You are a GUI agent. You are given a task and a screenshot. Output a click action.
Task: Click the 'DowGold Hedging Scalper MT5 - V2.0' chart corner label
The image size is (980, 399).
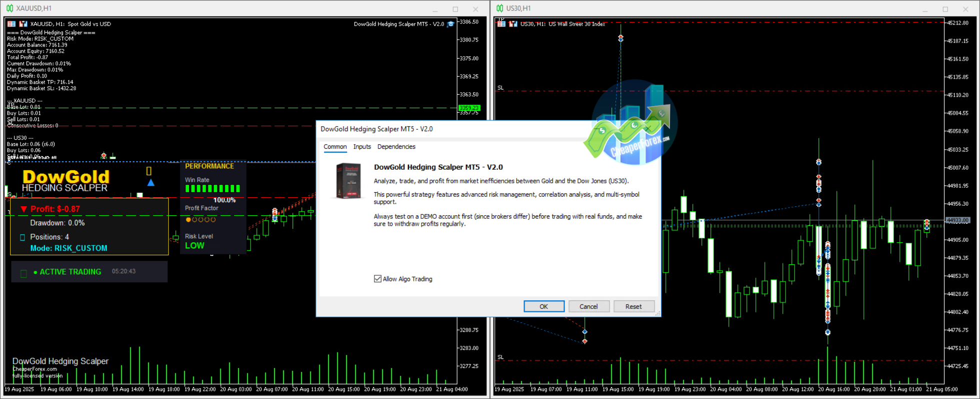click(x=399, y=24)
